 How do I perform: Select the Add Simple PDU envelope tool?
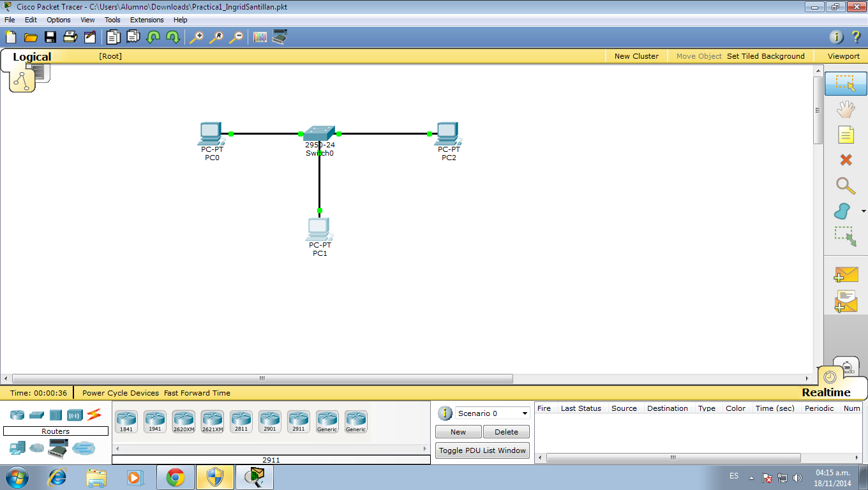pyautogui.click(x=845, y=275)
